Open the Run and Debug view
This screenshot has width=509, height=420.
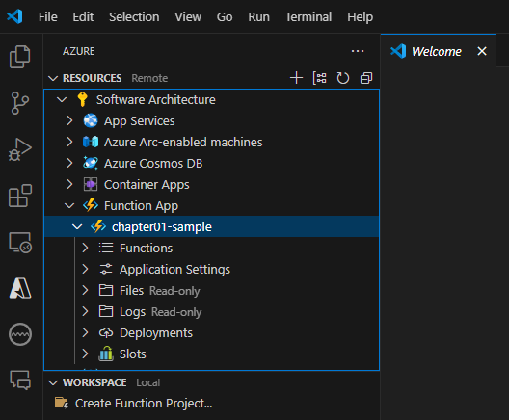pos(20,149)
